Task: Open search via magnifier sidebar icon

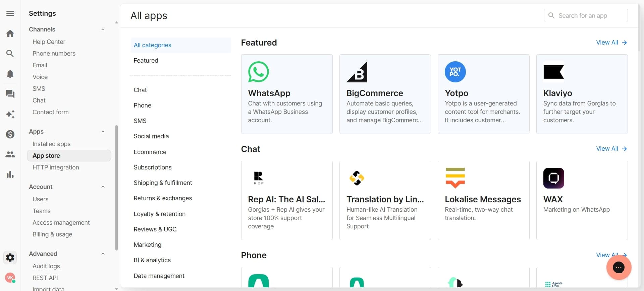Action: [10, 54]
